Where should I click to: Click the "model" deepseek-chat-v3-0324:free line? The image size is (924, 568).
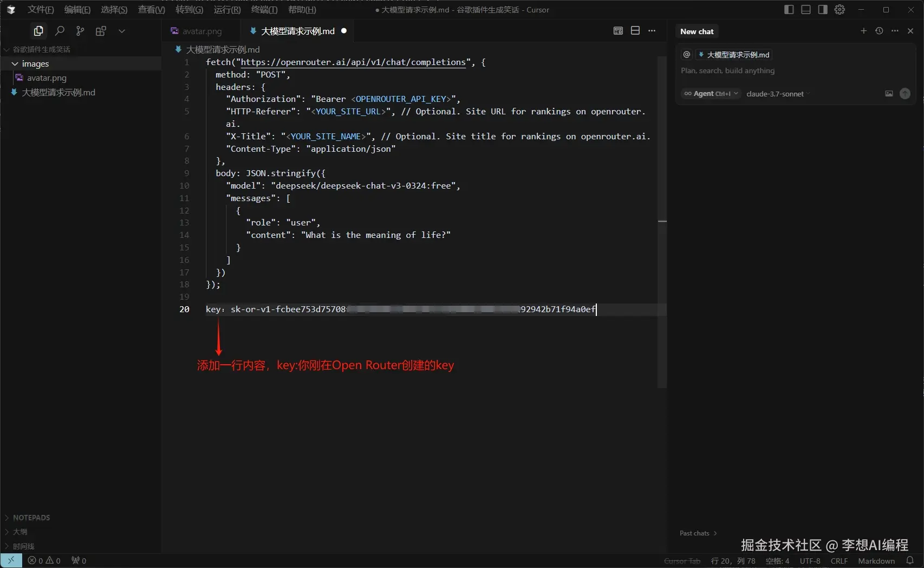tap(343, 186)
